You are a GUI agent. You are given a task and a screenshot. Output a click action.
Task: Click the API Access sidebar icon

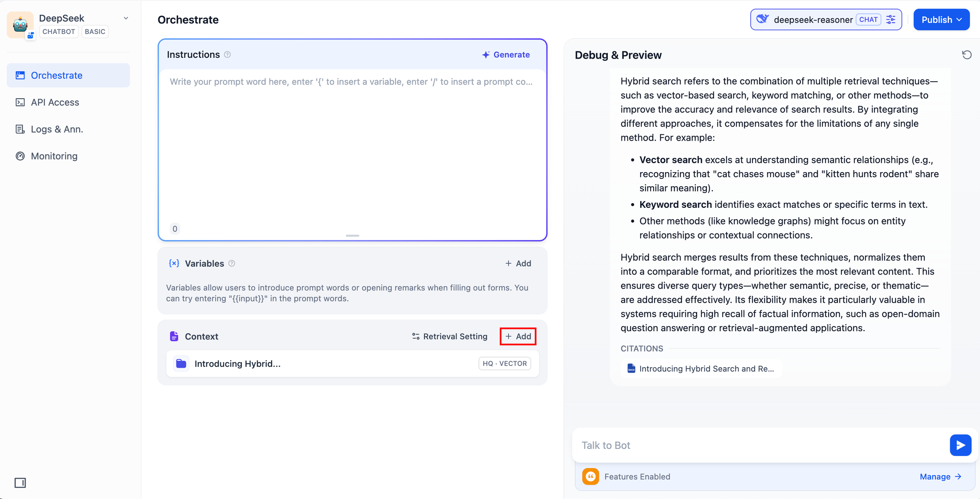tap(20, 102)
